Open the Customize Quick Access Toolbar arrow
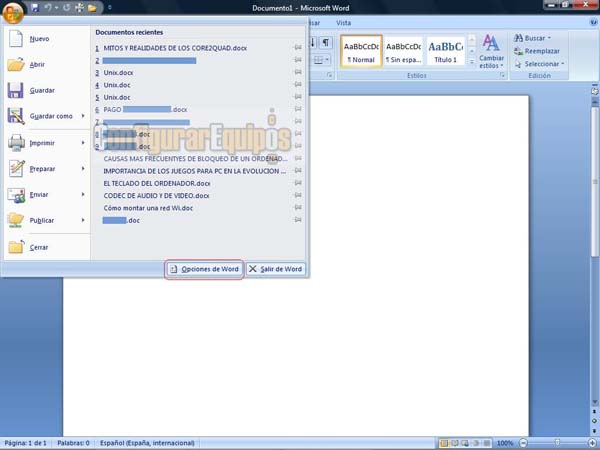The width and height of the screenshot is (600, 450). (x=109, y=7)
